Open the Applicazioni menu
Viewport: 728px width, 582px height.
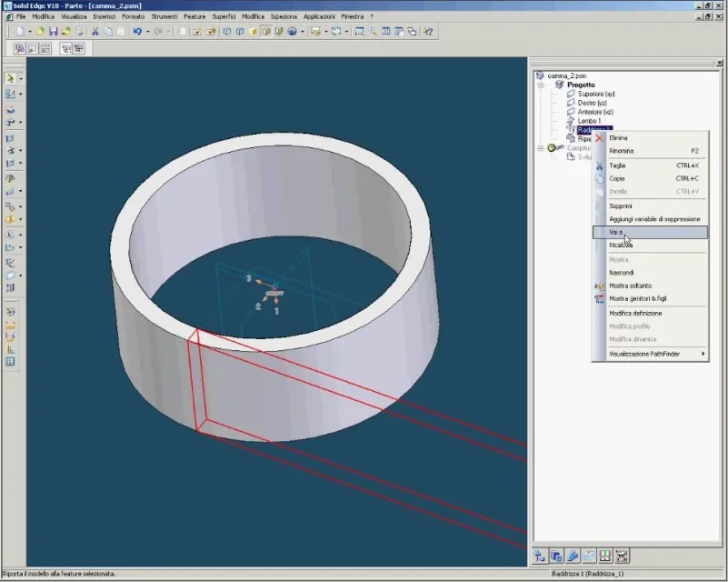[x=319, y=16]
